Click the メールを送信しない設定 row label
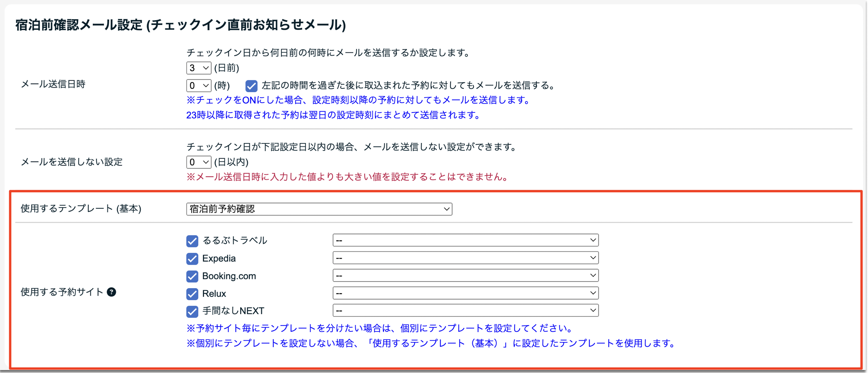 71,162
